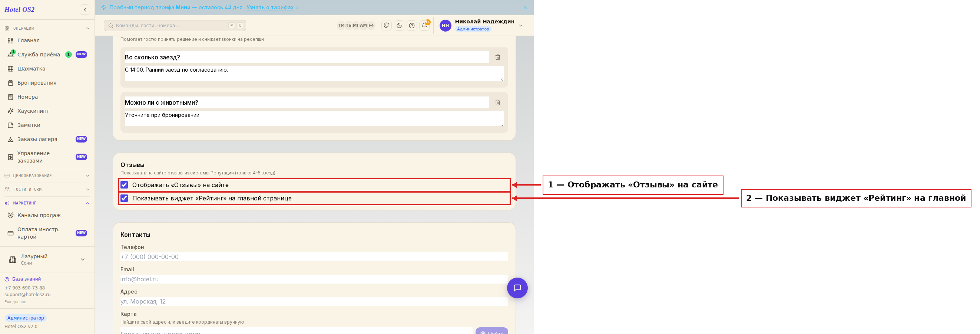Open user menu for Николай Надеждин
Image resolution: width=980 pixels, height=334 pixels.
[x=481, y=25]
